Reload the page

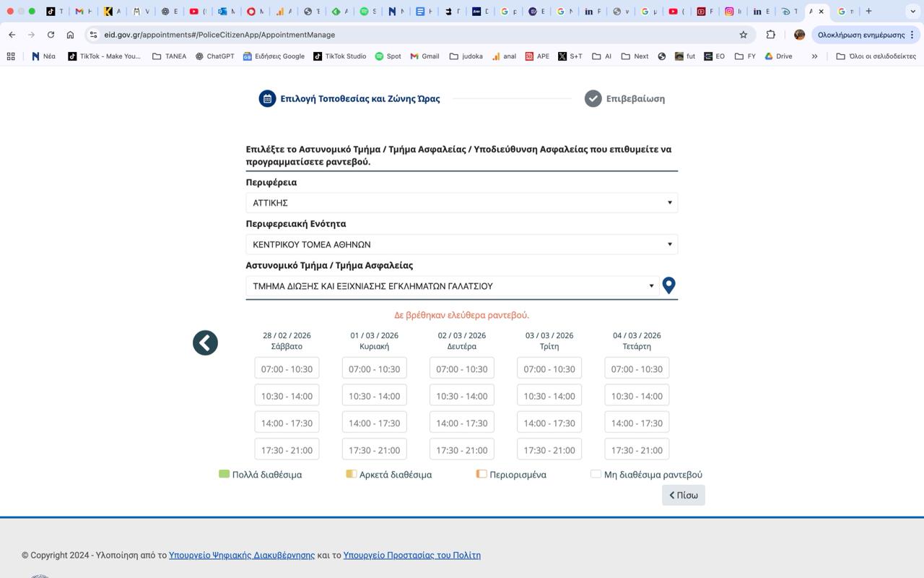(51, 35)
